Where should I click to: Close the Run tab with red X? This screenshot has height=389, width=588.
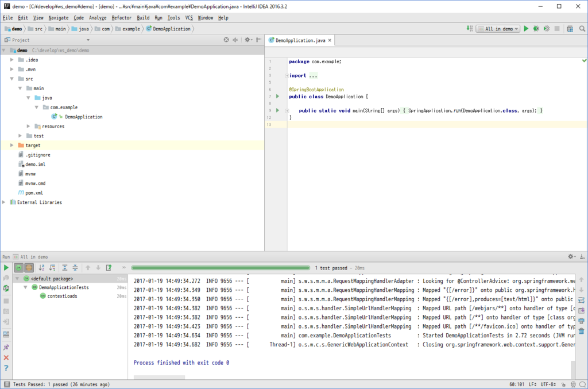coord(6,358)
